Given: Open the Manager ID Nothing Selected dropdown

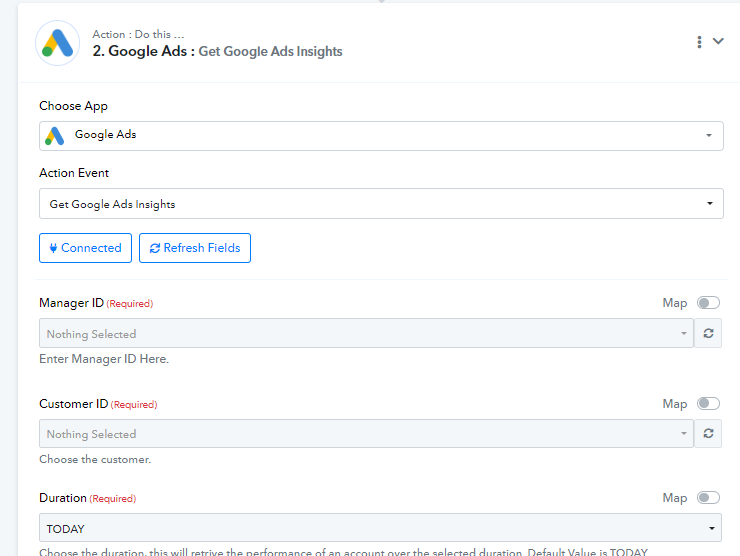Looking at the screenshot, I should [366, 333].
